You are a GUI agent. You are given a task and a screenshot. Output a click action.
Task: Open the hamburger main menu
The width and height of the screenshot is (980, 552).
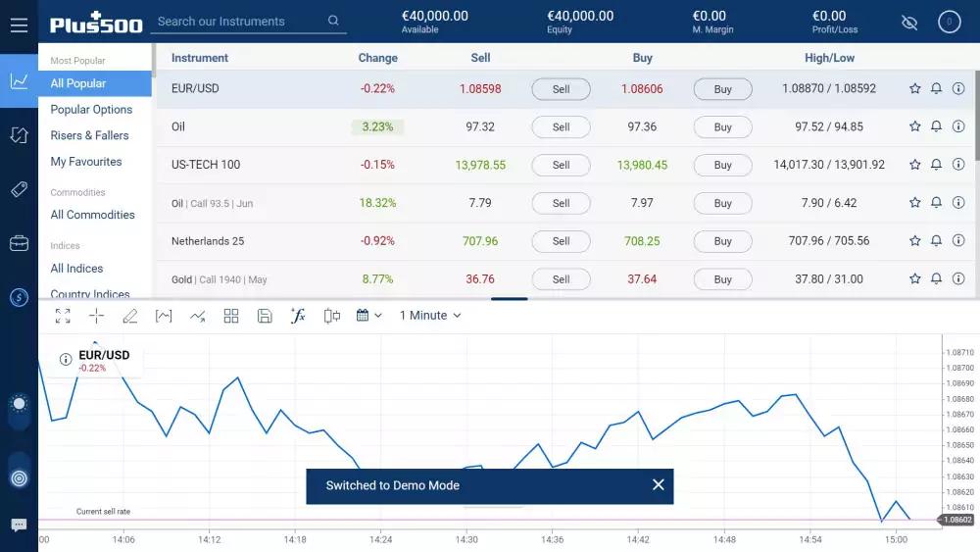(x=19, y=25)
